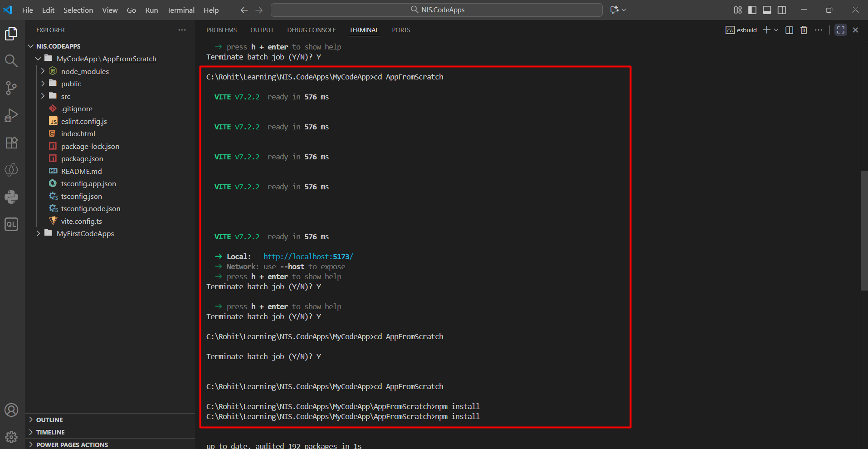This screenshot has width=868, height=449.
Task: Switch to the PROBLEMS tab
Action: [x=221, y=30]
